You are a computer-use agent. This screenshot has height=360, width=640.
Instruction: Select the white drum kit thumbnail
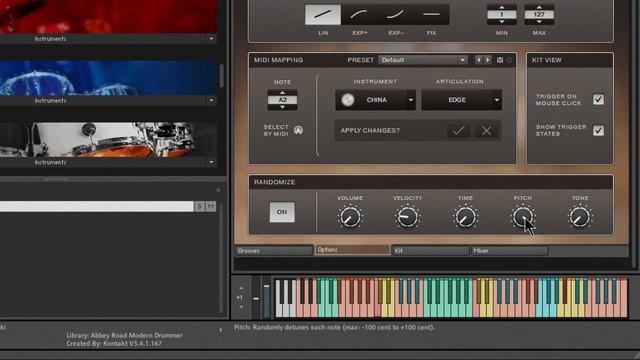(x=108, y=140)
